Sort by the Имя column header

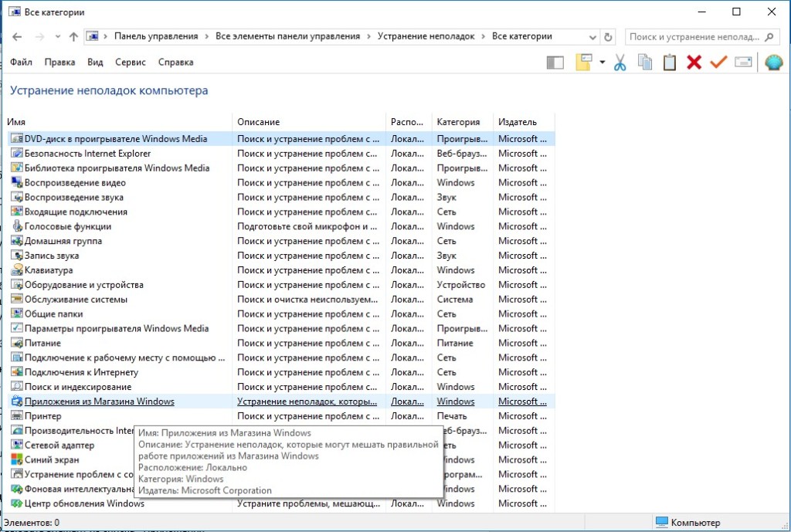[16, 122]
